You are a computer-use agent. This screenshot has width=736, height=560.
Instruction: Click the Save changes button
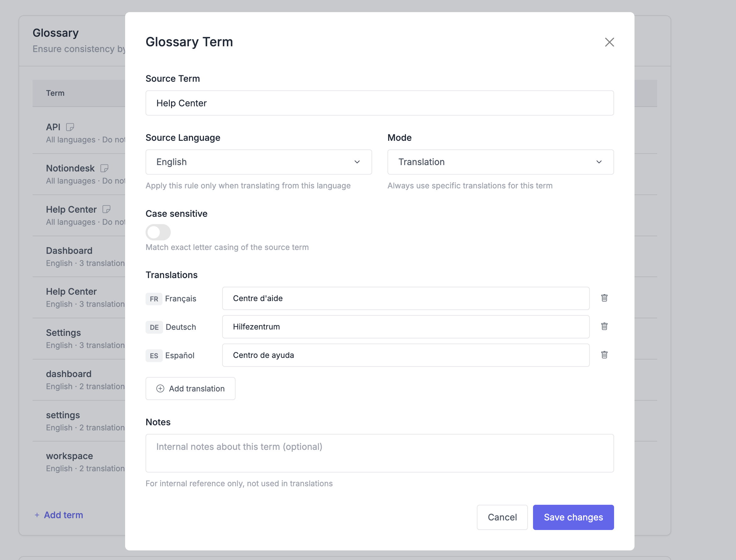coord(573,517)
